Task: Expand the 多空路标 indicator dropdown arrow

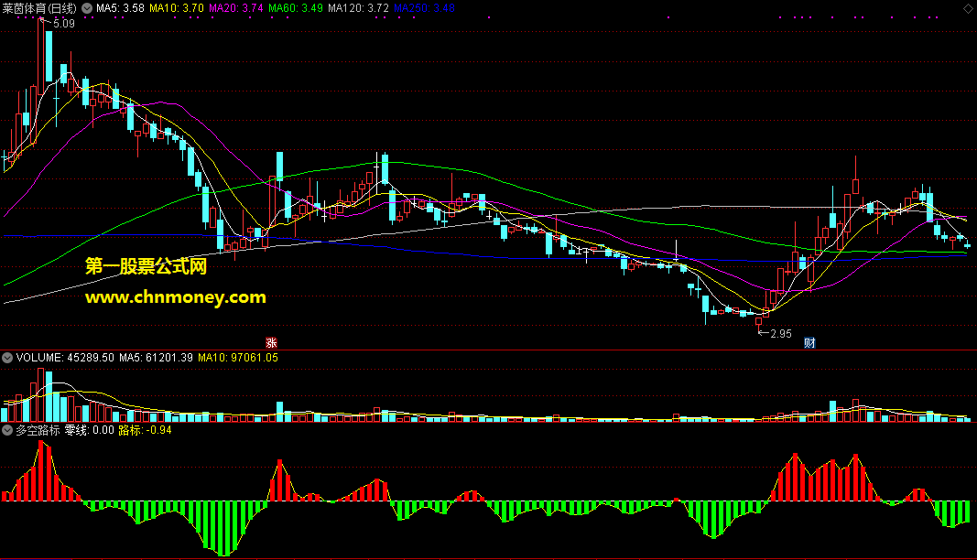Action: tap(7, 430)
